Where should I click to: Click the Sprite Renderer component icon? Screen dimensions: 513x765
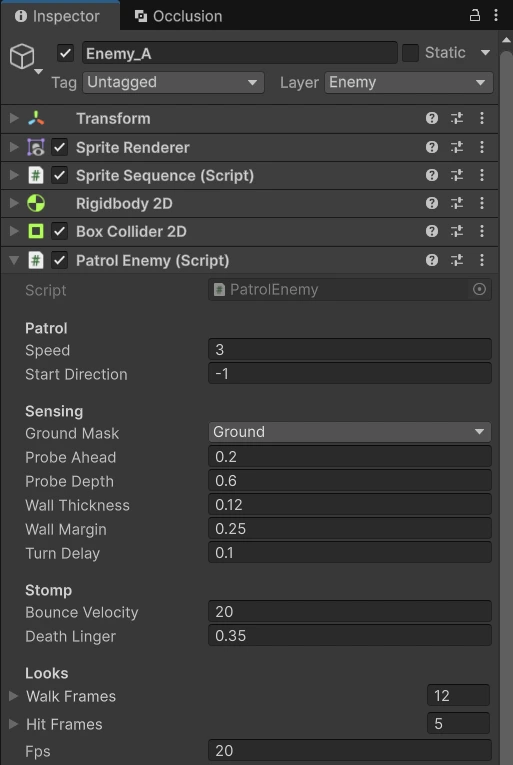[36, 147]
